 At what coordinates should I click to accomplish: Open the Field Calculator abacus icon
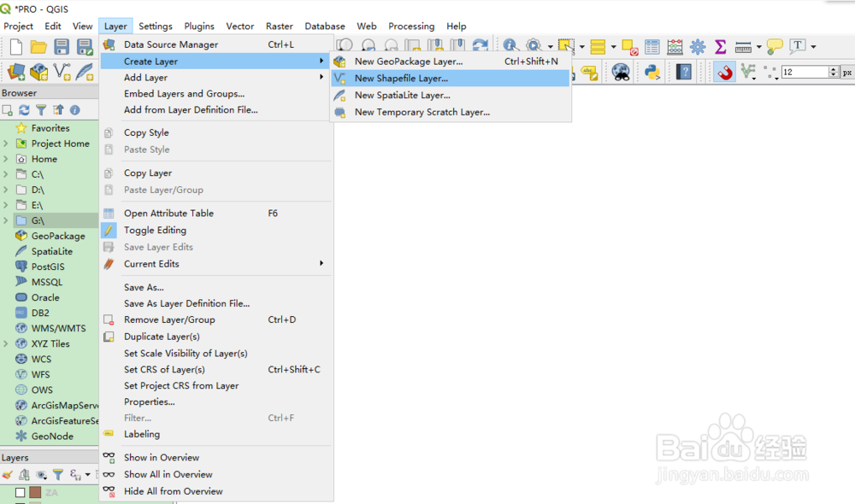click(x=675, y=47)
